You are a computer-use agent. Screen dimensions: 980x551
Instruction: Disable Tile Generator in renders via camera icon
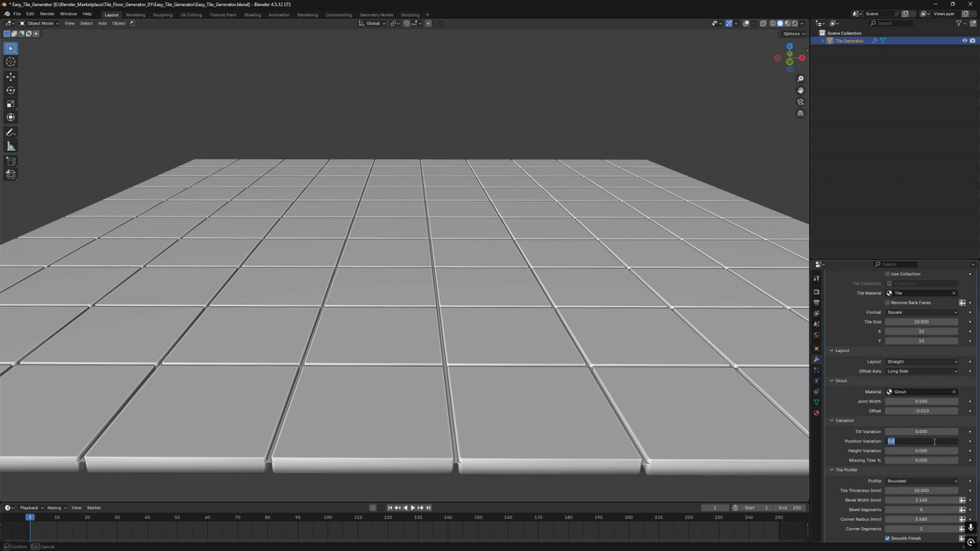[972, 41]
